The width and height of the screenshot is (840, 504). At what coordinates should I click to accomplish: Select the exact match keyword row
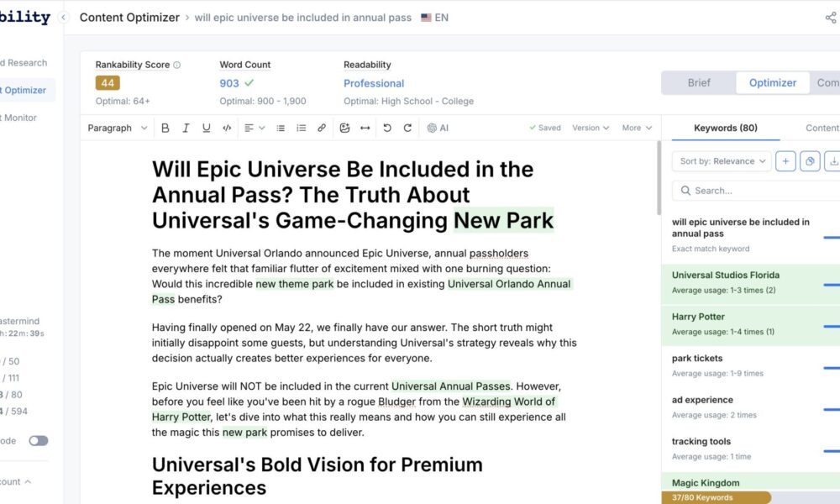(x=750, y=234)
